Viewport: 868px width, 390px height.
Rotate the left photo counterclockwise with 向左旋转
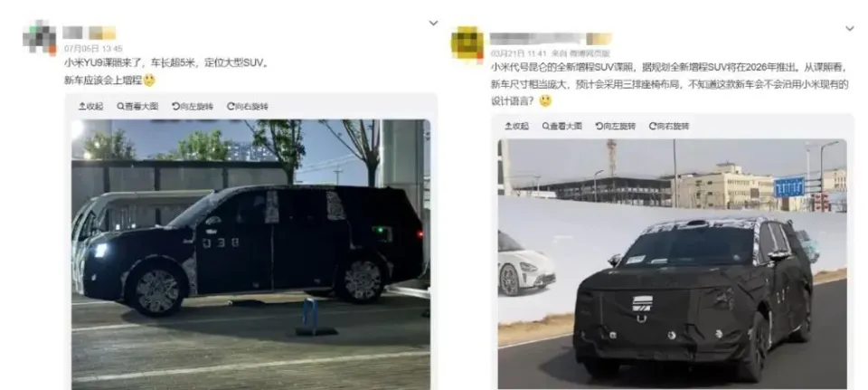(192, 107)
